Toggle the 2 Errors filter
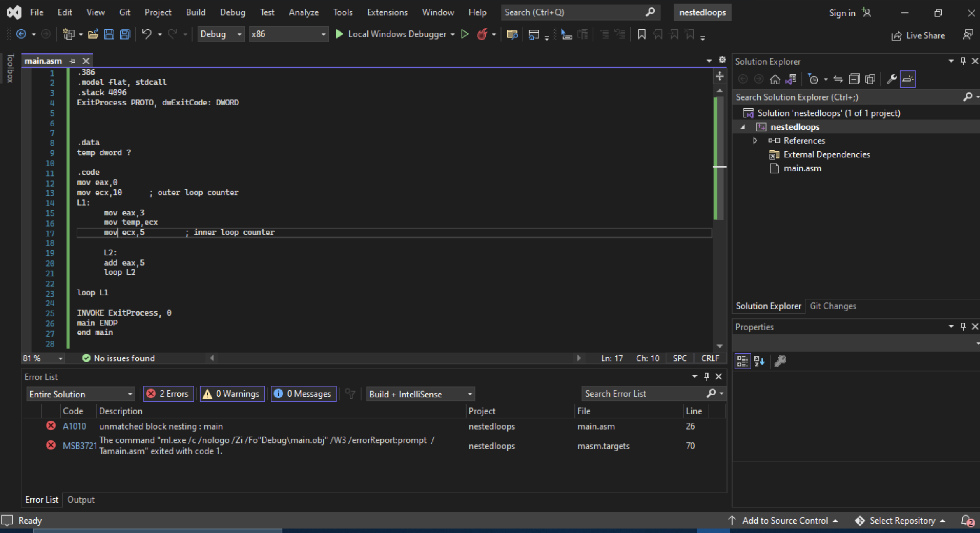 click(x=168, y=394)
